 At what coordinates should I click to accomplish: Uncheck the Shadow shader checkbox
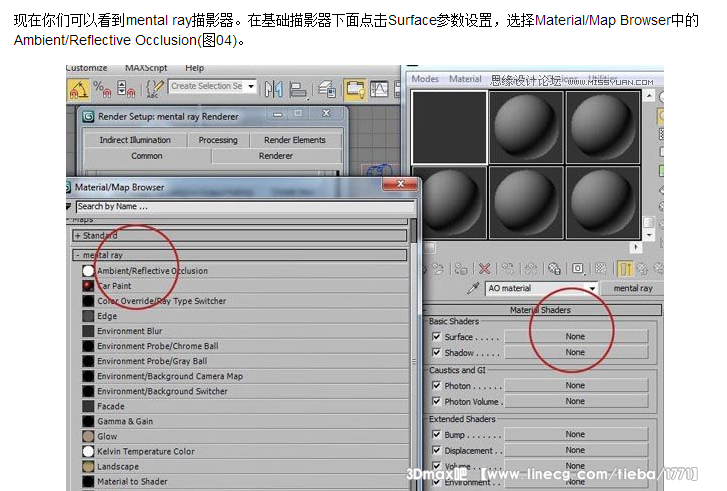436,352
